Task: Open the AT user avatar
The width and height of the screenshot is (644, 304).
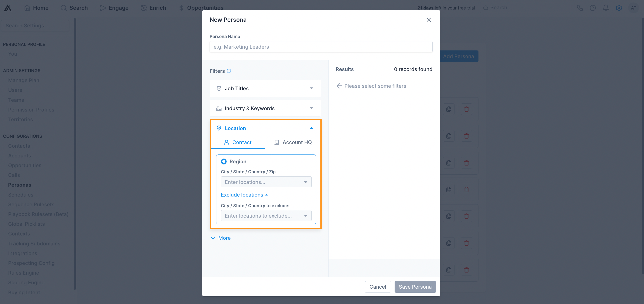Action: point(633,8)
